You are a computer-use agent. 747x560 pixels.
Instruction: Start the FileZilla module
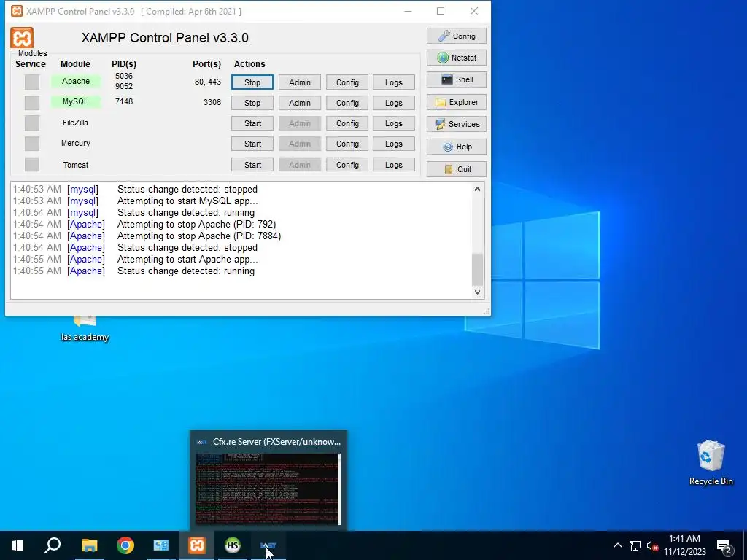click(x=252, y=123)
